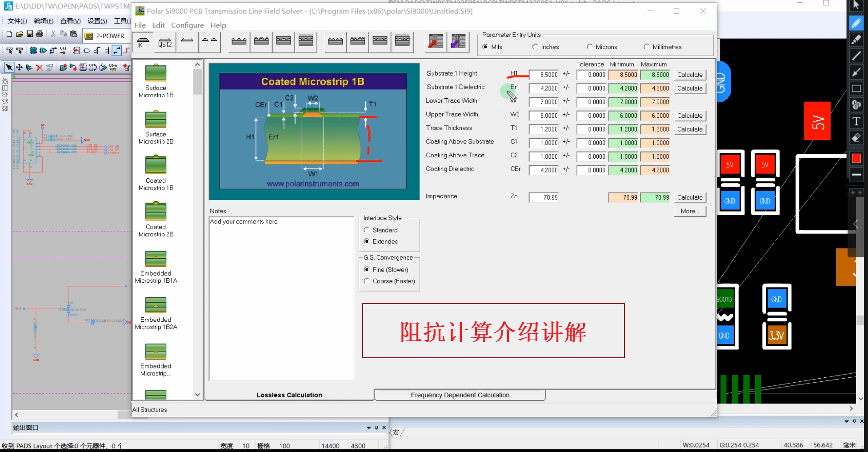Image resolution: width=868 pixels, height=452 pixels.
Task: Open the Edit menu in Si9000
Action: point(158,25)
